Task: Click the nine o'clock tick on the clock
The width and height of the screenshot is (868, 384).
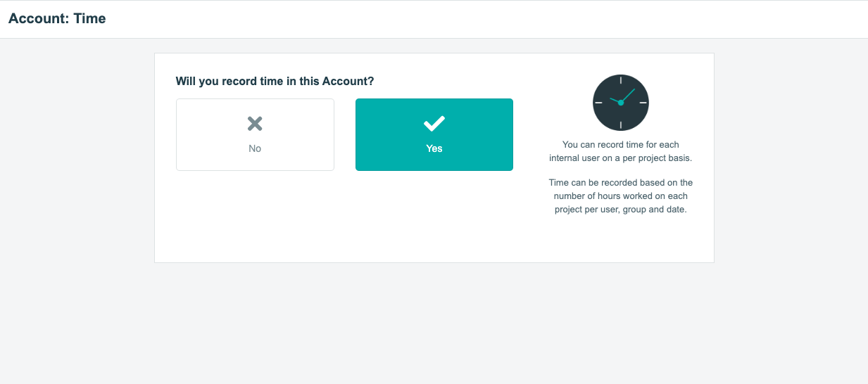Action: tap(599, 103)
